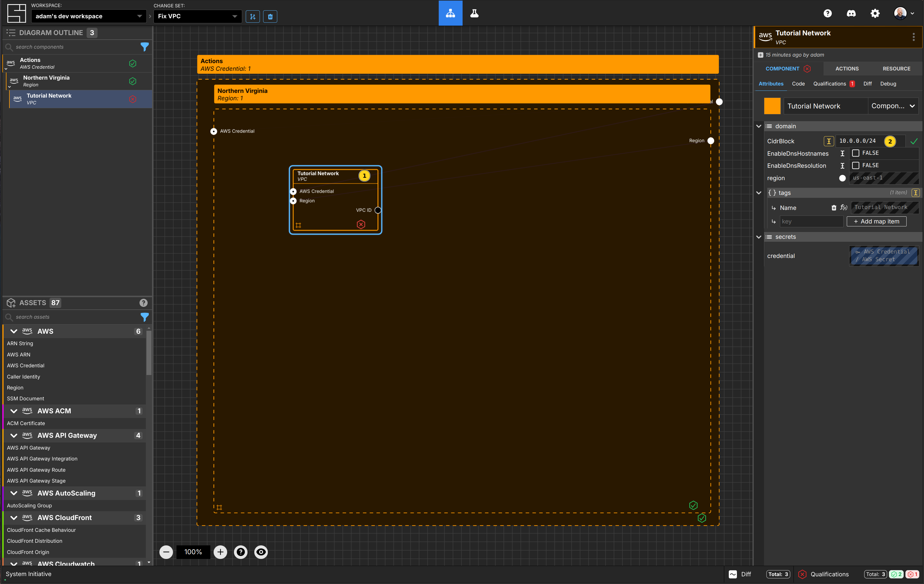Open the Assets panel help icon
Screen dimensions: 924x584
[x=143, y=303]
